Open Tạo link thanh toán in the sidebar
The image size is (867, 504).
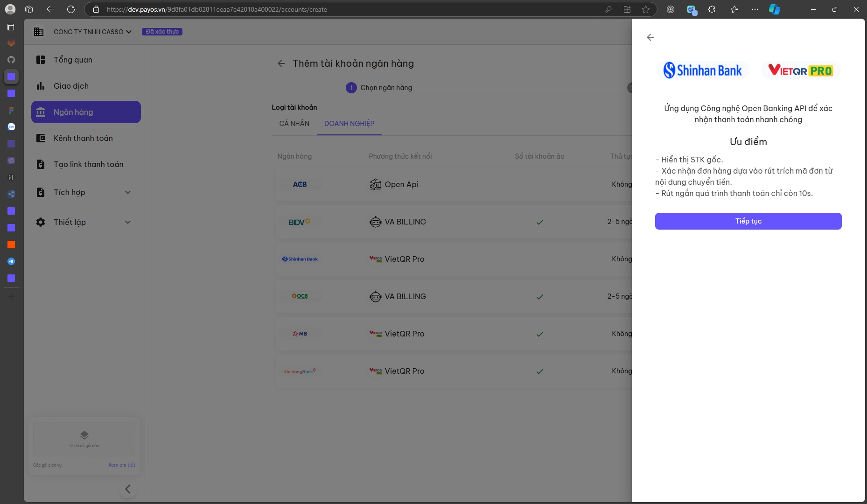point(86,164)
